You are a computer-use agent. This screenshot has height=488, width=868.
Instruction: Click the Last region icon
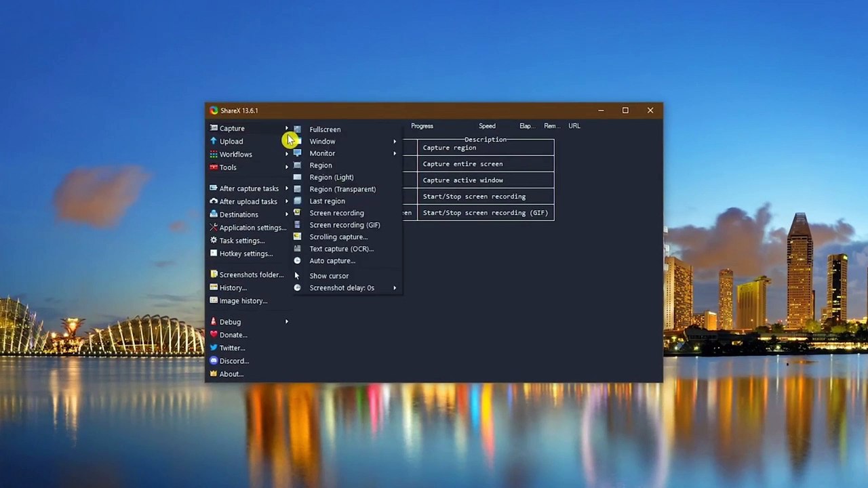(x=297, y=201)
